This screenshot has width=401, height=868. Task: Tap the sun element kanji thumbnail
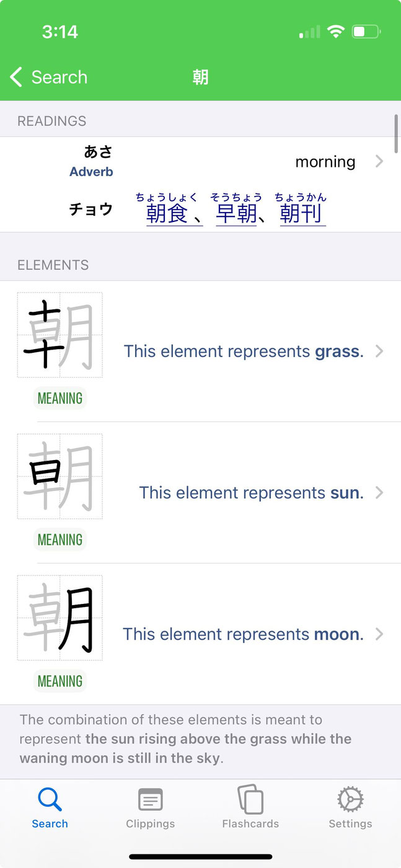(x=60, y=476)
